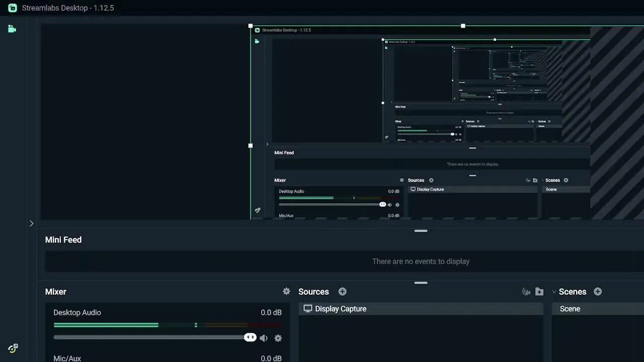Add a new source with the plus icon
The height and width of the screenshot is (362, 644).
coord(342,292)
